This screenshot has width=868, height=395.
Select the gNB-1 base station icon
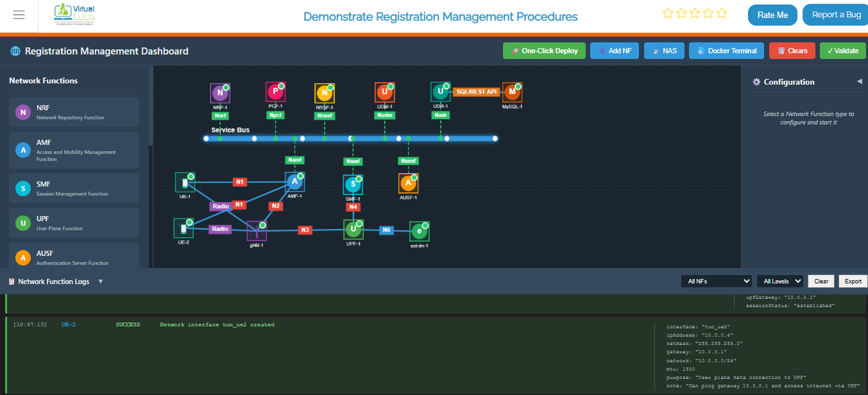[257, 231]
